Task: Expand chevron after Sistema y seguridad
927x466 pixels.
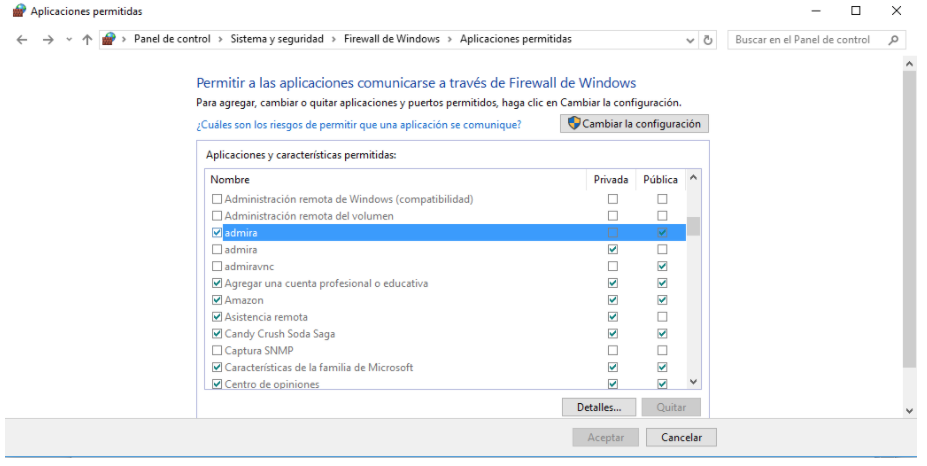Action: click(334, 40)
